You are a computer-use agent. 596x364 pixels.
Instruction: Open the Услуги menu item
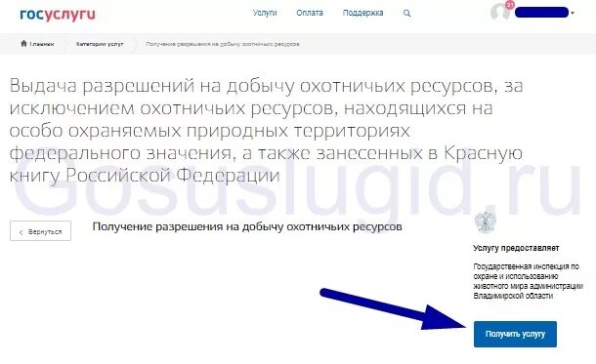point(265,13)
